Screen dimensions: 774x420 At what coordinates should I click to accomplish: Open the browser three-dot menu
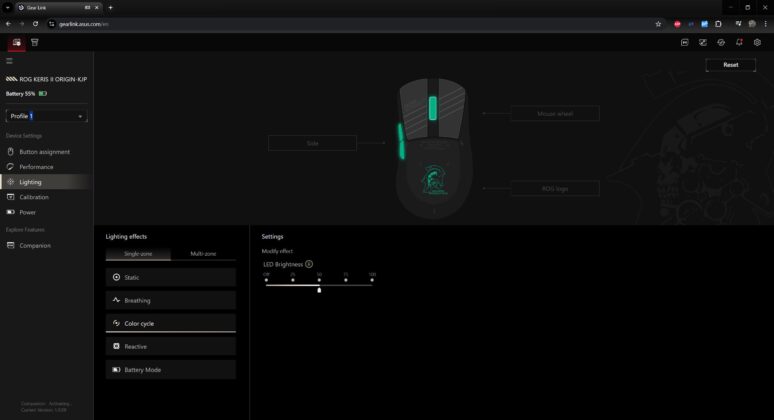pyautogui.click(x=766, y=24)
